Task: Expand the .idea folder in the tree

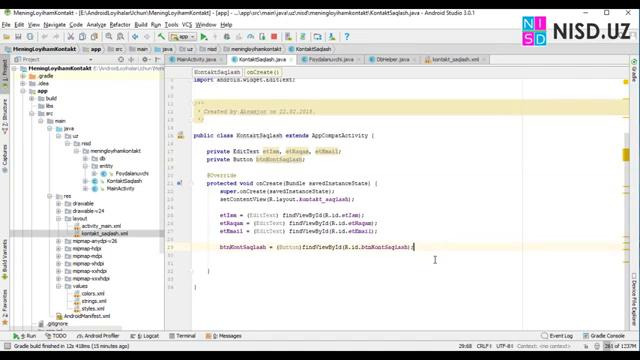Action: (23, 83)
